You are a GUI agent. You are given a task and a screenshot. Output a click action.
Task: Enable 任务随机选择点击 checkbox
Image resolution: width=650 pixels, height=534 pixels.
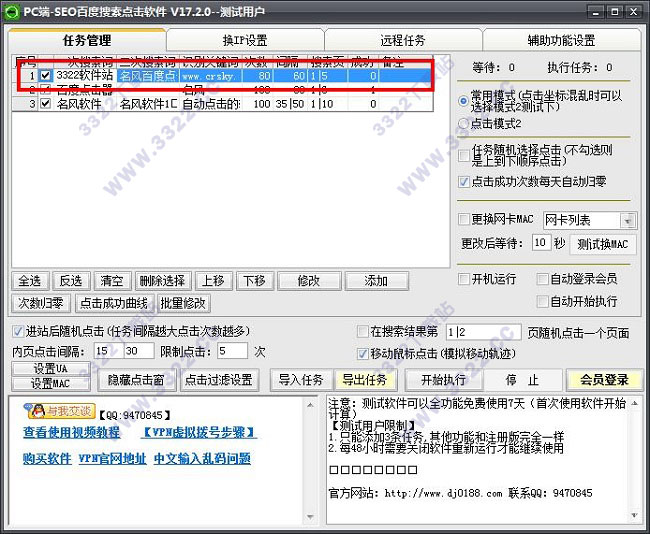coord(464,155)
